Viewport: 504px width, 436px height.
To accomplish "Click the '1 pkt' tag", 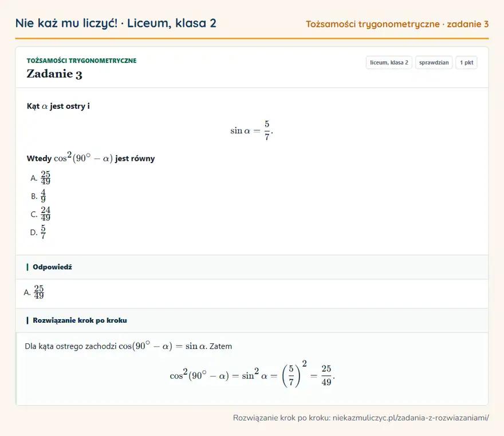I will 466,62.
